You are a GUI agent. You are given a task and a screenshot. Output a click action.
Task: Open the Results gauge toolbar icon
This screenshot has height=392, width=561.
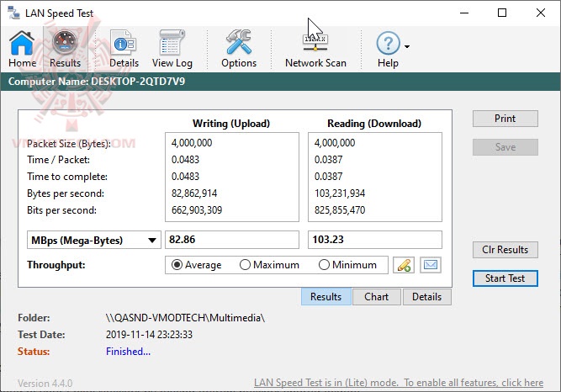pos(65,49)
